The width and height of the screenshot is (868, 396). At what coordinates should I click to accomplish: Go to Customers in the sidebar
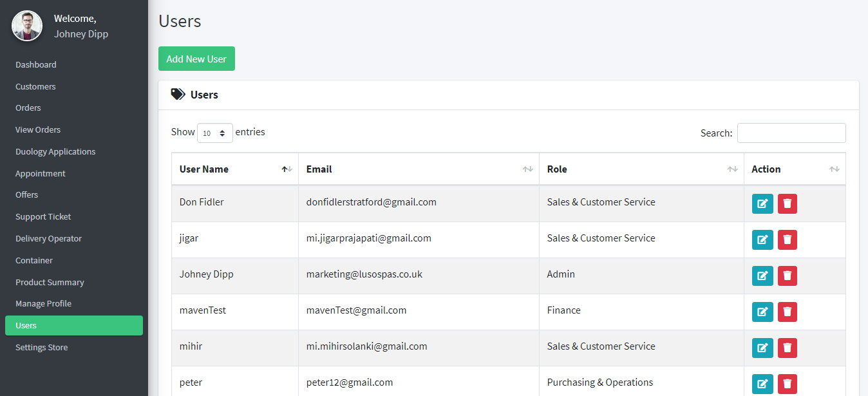coord(35,86)
